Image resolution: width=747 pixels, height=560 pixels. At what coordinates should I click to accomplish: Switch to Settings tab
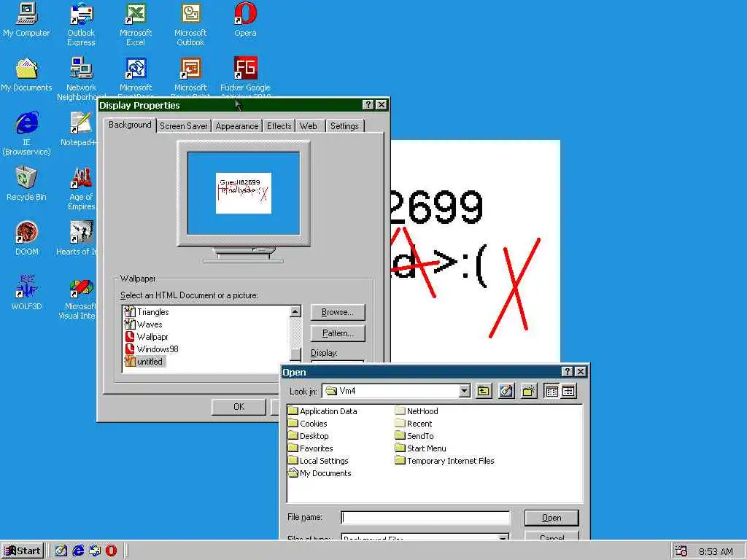[x=344, y=126]
